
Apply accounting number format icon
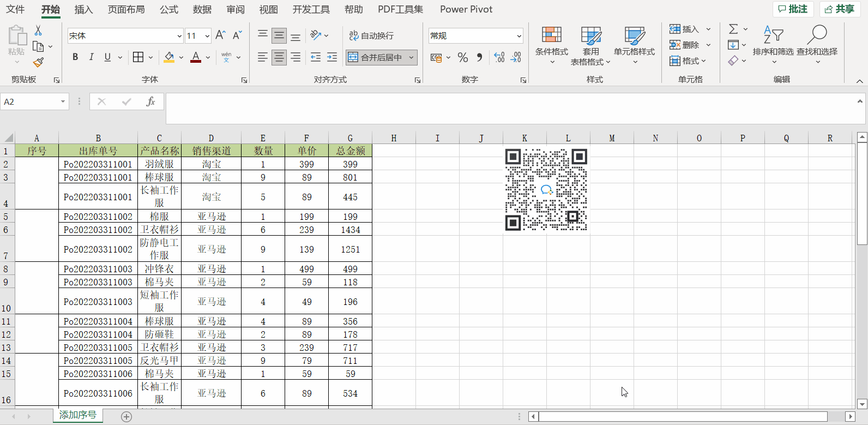(436, 57)
